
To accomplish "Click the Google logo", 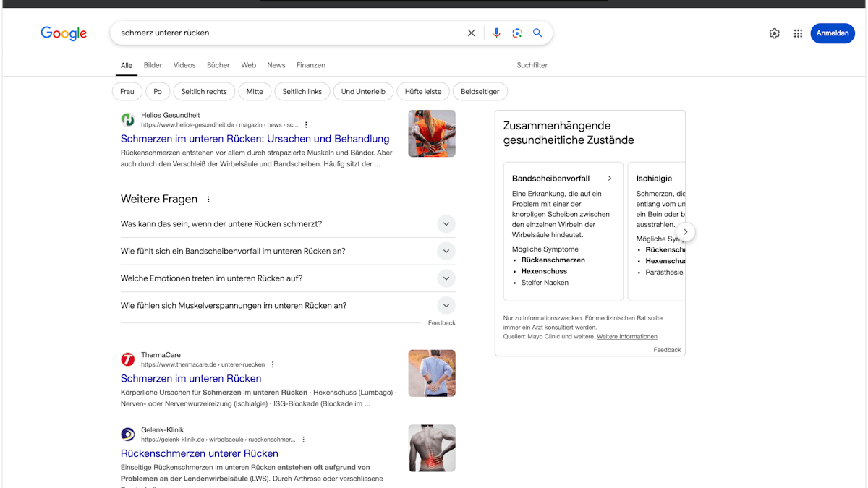I will (x=64, y=33).
